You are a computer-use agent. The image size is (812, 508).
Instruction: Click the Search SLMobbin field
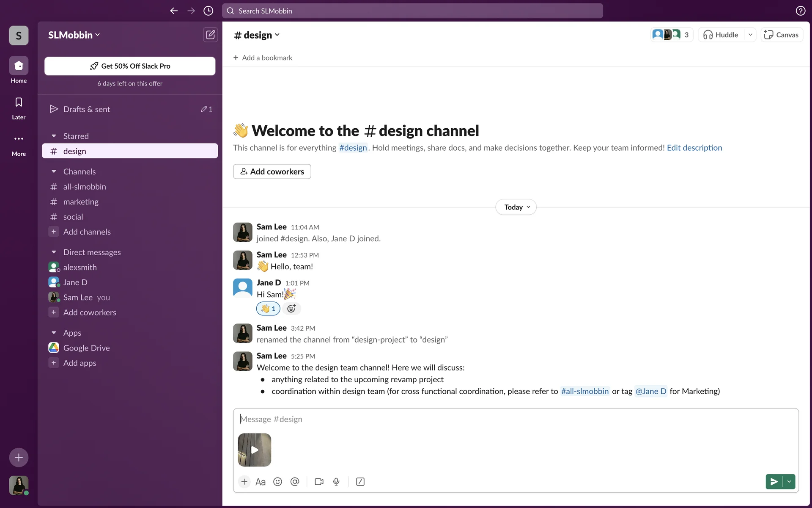(412, 11)
